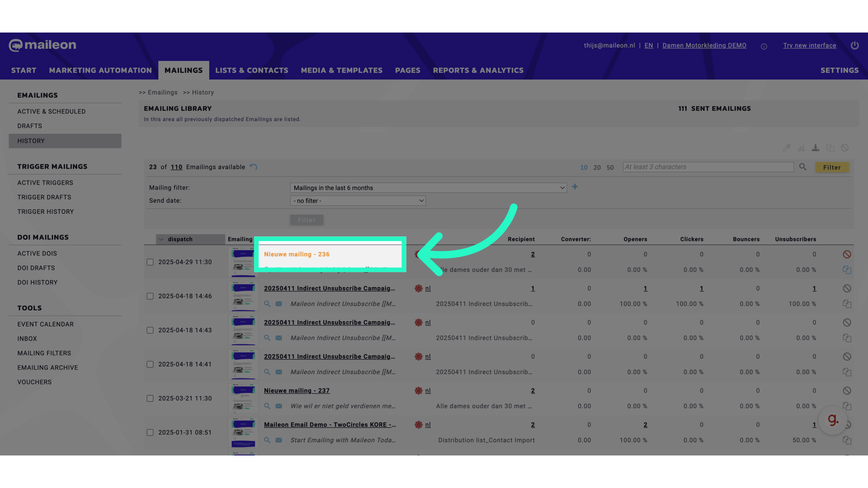This screenshot has width=868, height=488.
Task: Click the search field At least 3 characters
Action: tap(708, 167)
